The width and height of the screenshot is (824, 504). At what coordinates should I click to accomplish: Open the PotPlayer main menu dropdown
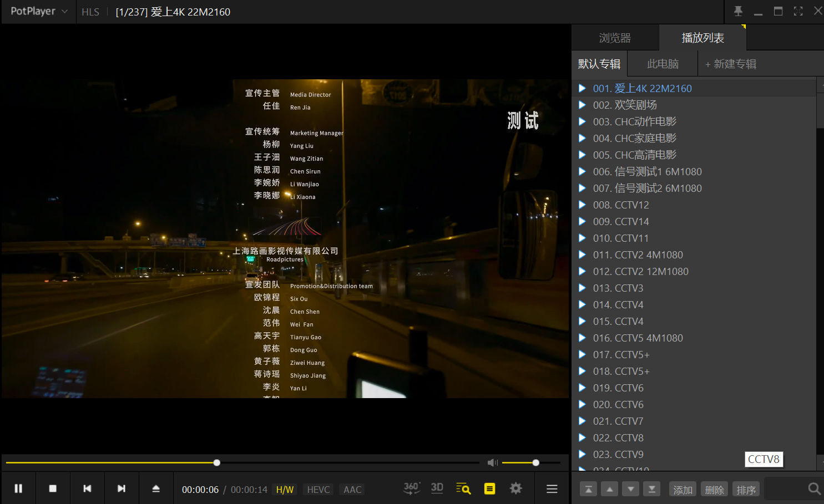[38, 11]
